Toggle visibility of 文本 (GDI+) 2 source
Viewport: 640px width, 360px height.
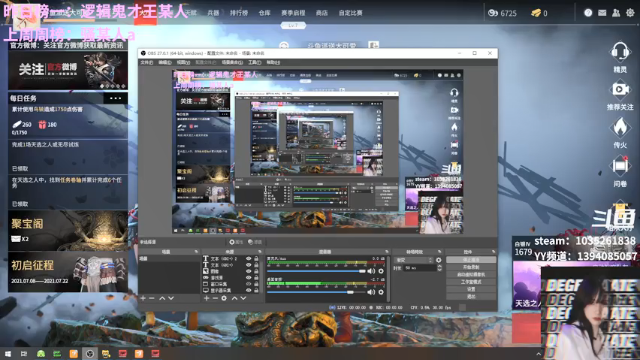point(248,259)
